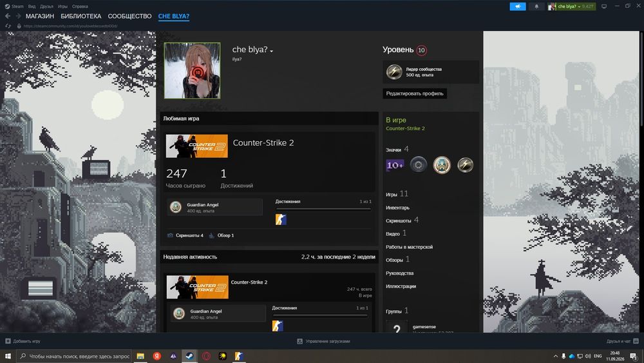
Task: Click the Community Leader badge icon beside the level
Action: [x=394, y=72]
